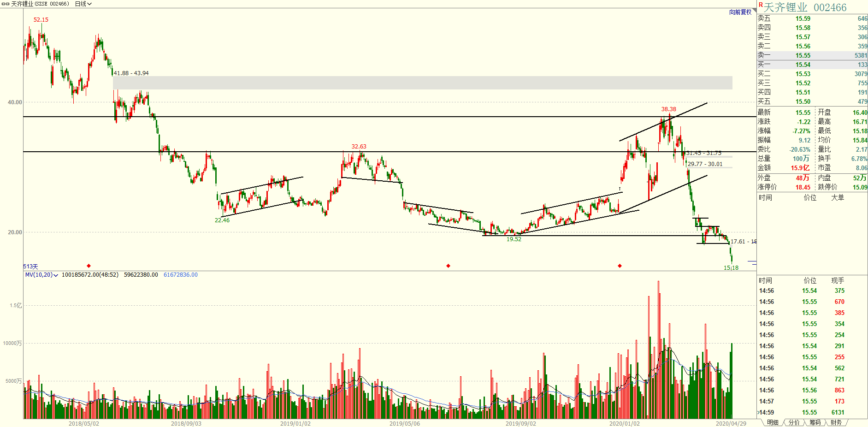
Task: Click the red diamond marker near 2019/05/06
Action: pos(448,266)
